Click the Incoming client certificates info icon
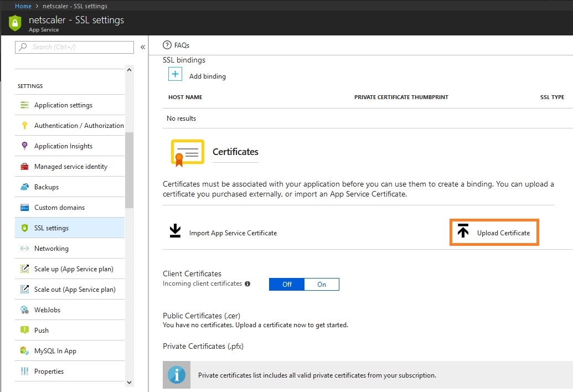This screenshot has width=573, height=392. coord(247,284)
